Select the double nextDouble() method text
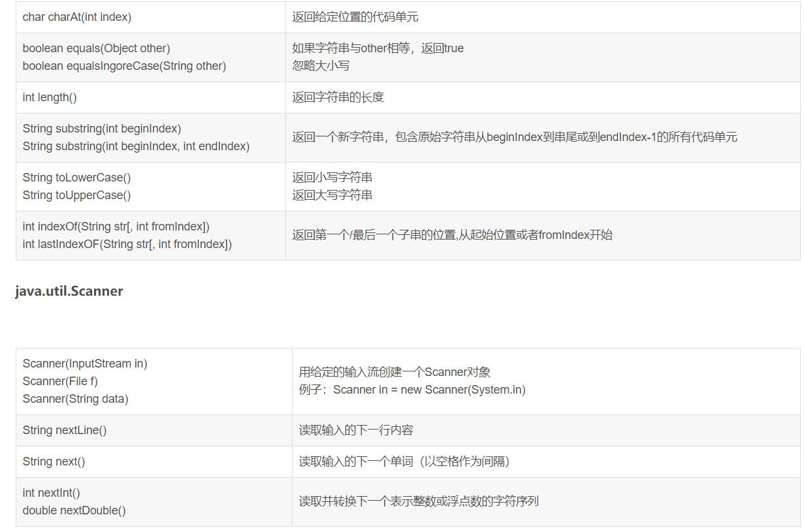804x532 pixels. (x=73, y=510)
